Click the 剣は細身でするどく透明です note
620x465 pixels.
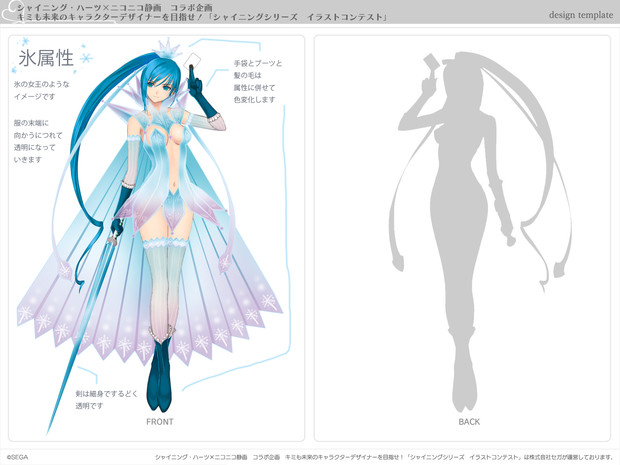107,400
